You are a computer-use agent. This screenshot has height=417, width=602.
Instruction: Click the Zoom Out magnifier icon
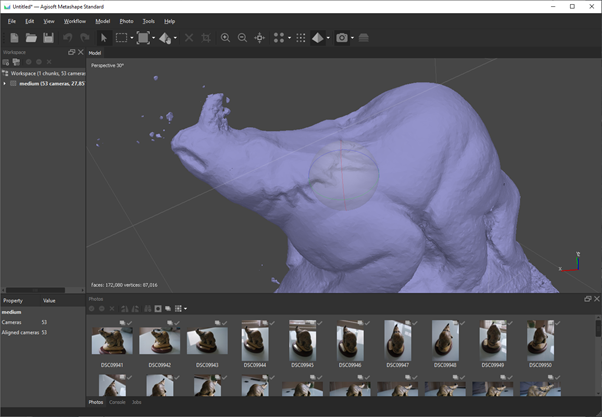(242, 38)
